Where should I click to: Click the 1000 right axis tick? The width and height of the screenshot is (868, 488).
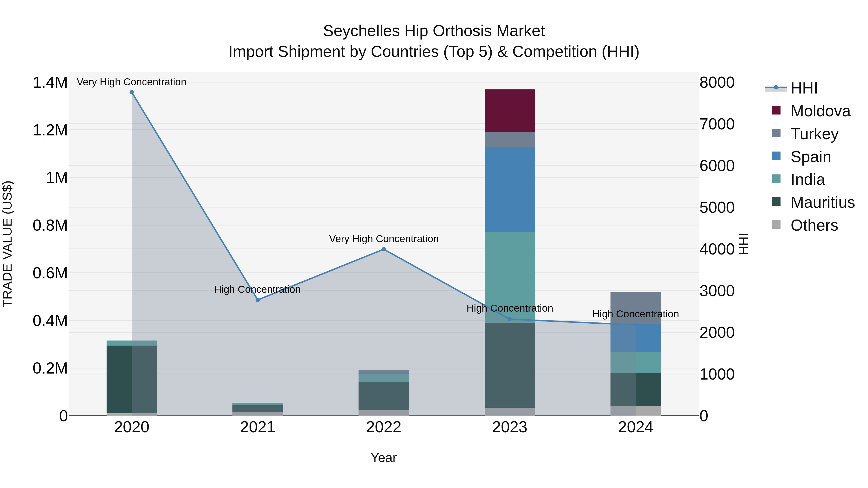click(x=717, y=374)
